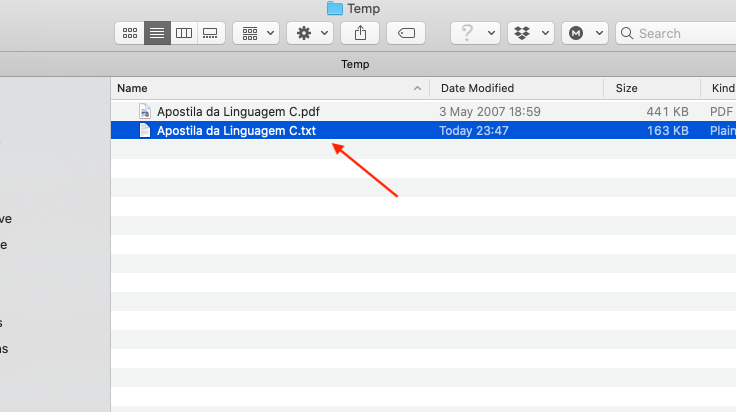Click the Share button icon

[x=360, y=33]
